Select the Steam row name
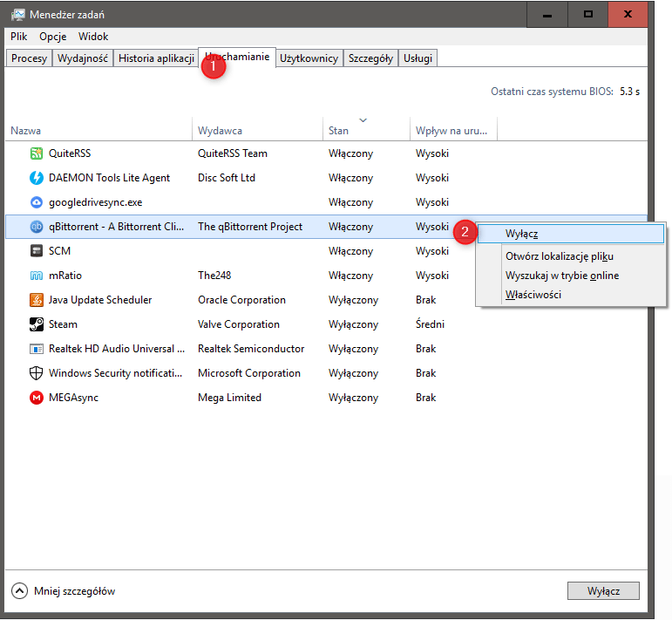The height and width of the screenshot is (620, 672). click(x=63, y=324)
